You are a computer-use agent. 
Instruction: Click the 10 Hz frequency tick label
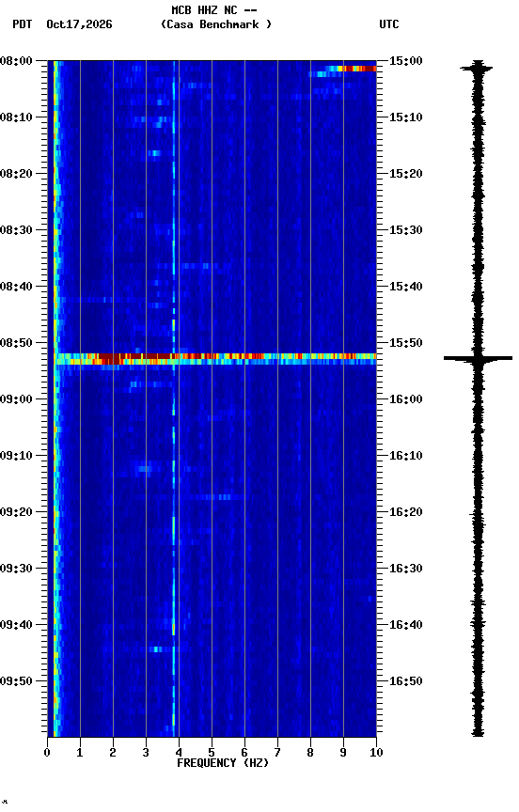click(x=376, y=753)
